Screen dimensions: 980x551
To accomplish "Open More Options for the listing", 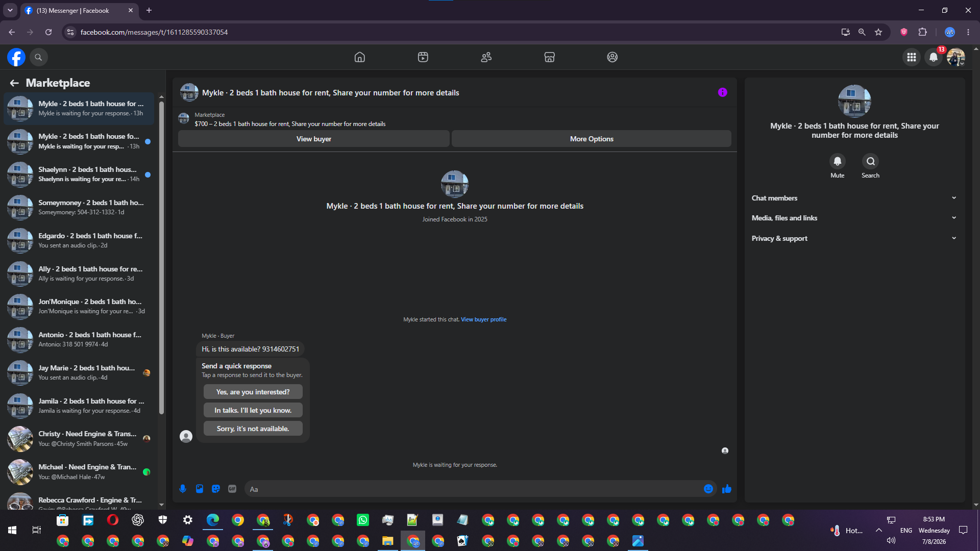I will (x=592, y=139).
